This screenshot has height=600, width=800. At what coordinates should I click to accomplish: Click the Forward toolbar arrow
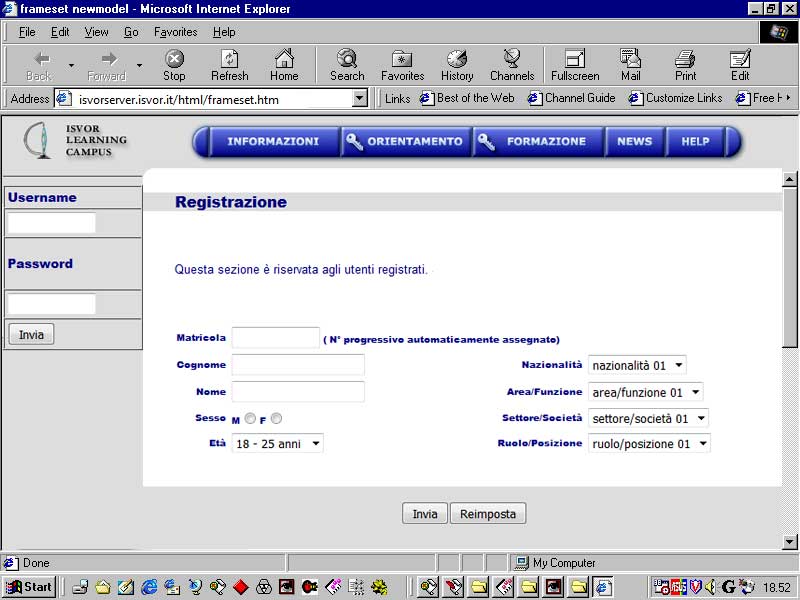click(x=107, y=65)
